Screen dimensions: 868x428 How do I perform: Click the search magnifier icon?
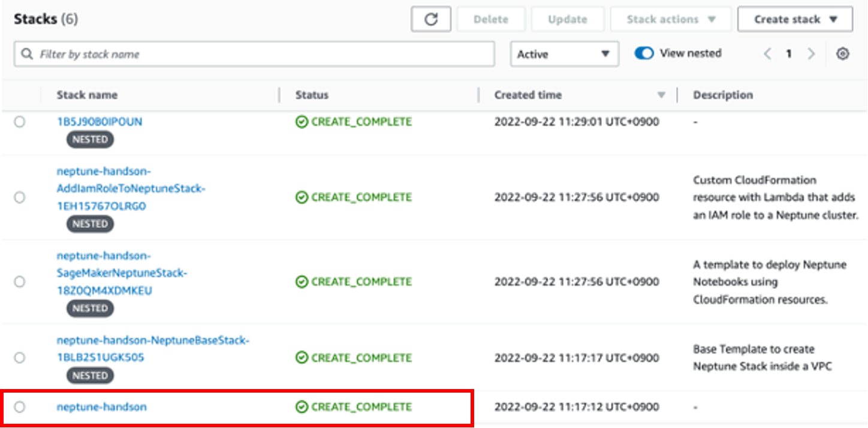(x=27, y=54)
